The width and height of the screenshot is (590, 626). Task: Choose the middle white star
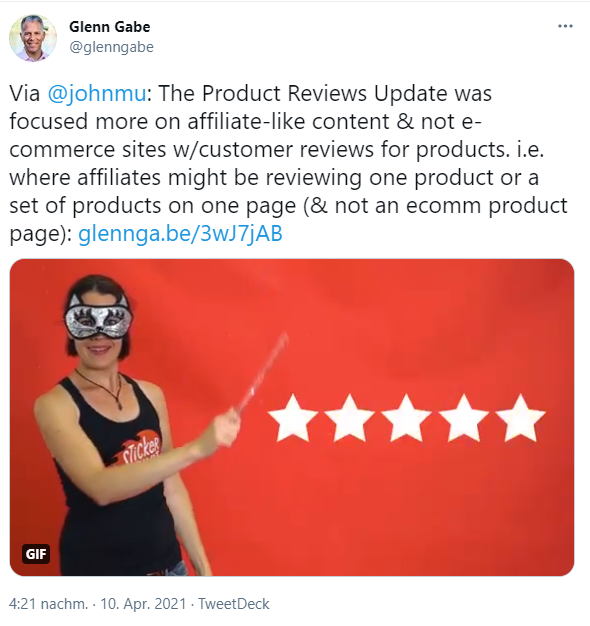(407, 418)
